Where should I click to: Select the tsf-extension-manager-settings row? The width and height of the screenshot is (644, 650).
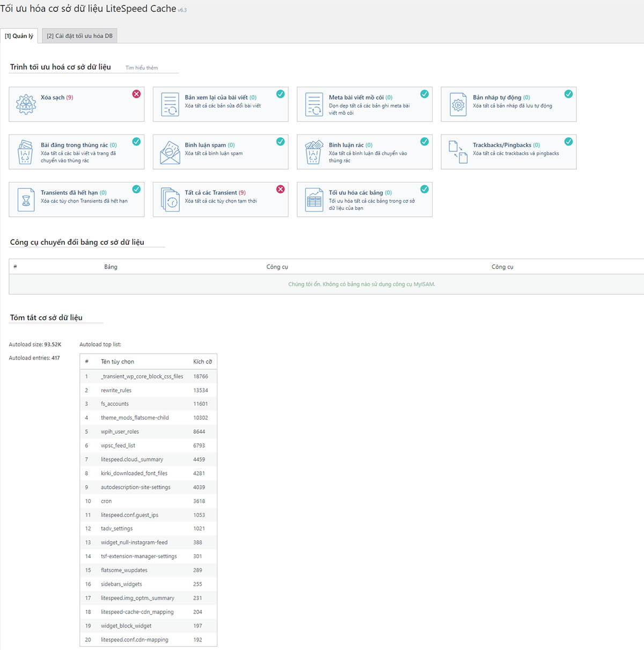tap(149, 557)
